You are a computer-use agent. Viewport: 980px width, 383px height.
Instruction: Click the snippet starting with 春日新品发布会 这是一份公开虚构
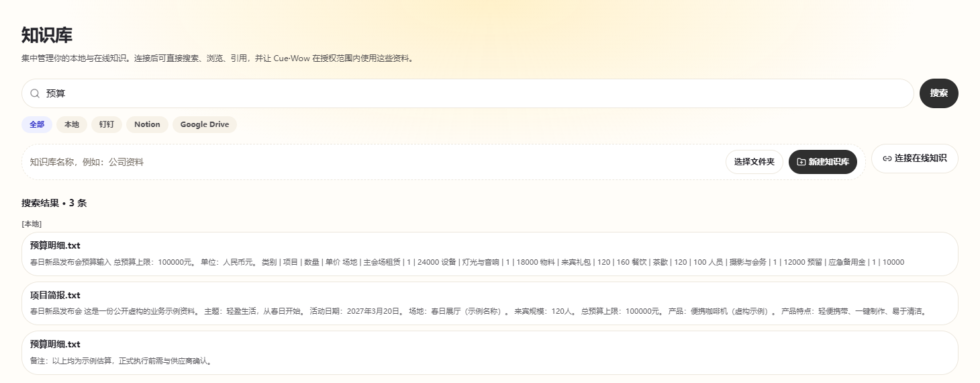point(480,312)
